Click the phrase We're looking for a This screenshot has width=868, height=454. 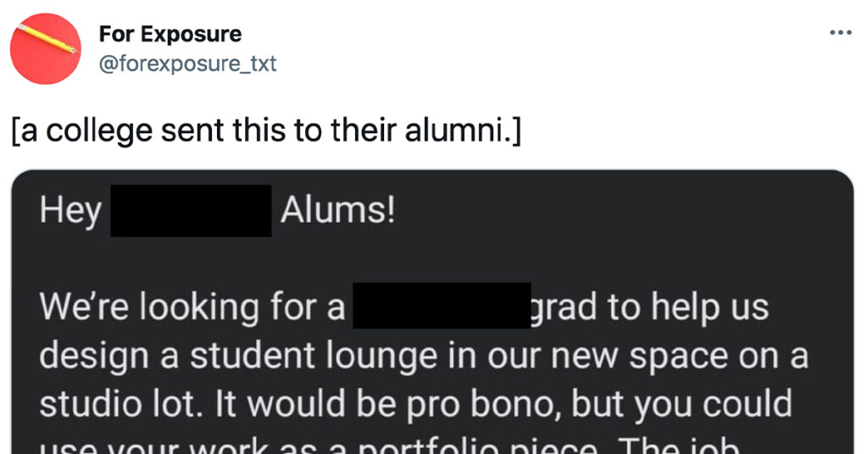[x=192, y=306]
